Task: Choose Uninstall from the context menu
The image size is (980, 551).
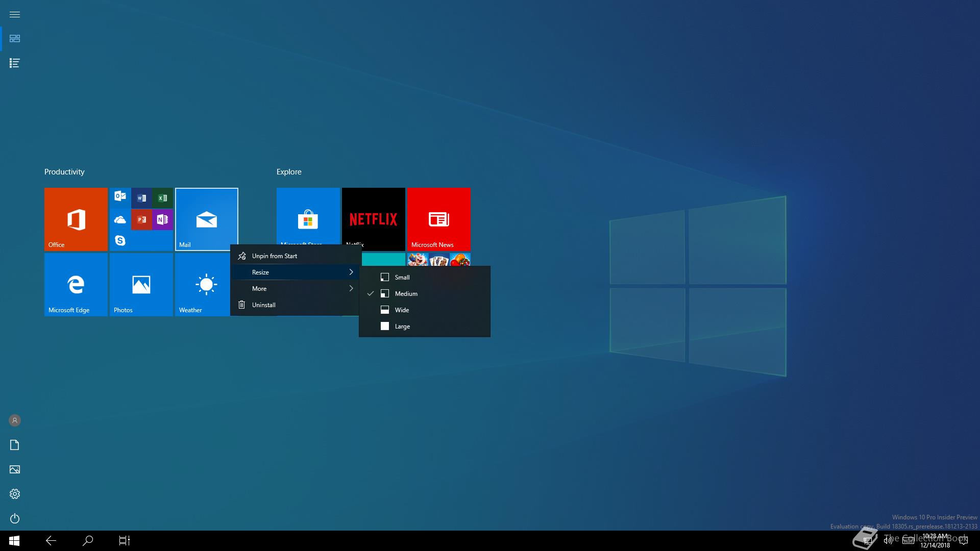Action: pyautogui.click(x=296, y=305)
